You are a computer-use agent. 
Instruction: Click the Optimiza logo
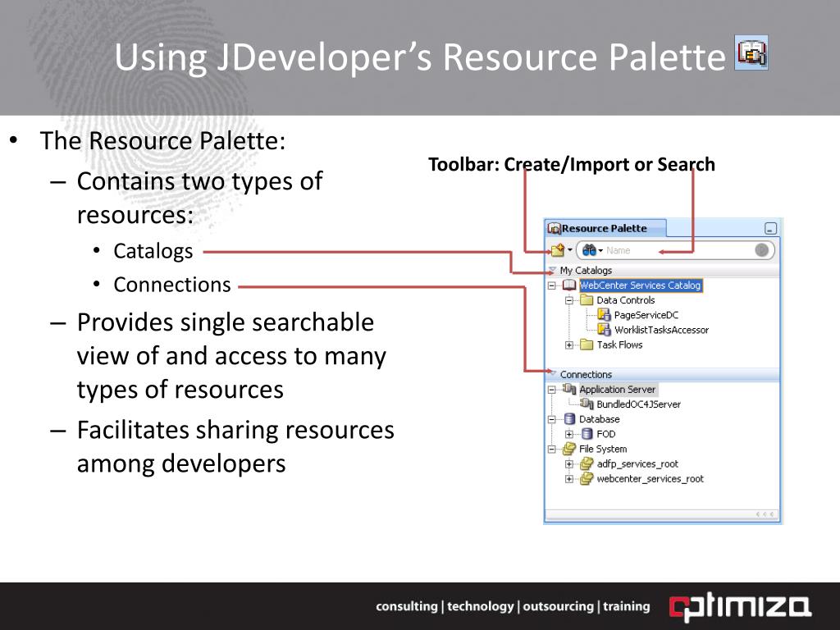pyautogui.click(x=741, y=607)
